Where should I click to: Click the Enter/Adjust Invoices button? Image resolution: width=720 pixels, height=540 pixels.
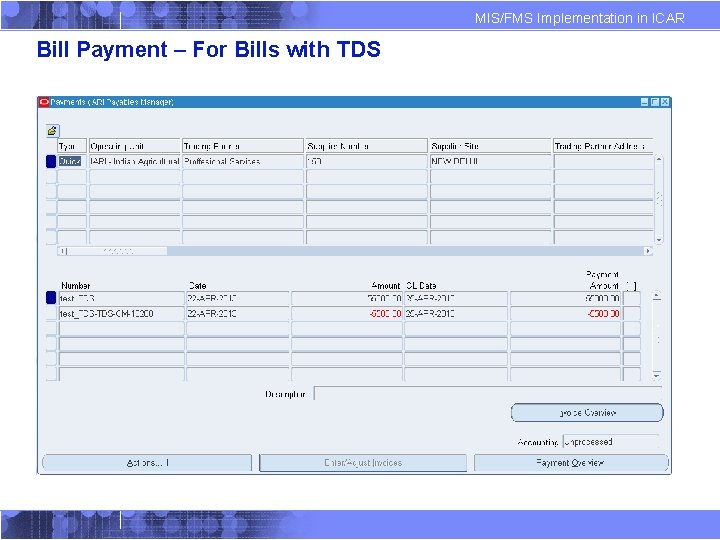coord(363,463)
